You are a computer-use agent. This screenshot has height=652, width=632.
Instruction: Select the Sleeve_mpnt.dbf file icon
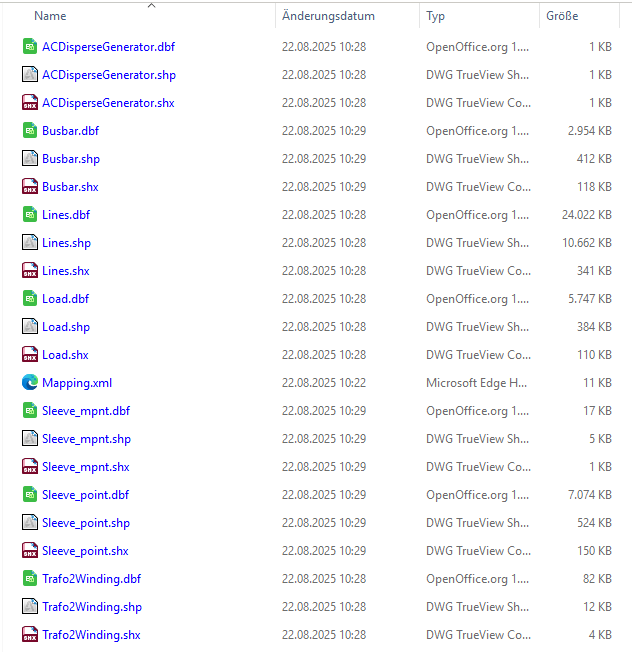tap(30, 410)
